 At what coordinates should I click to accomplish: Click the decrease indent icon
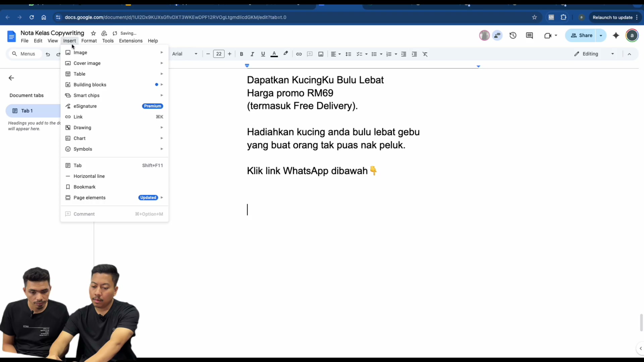(404, 54)
